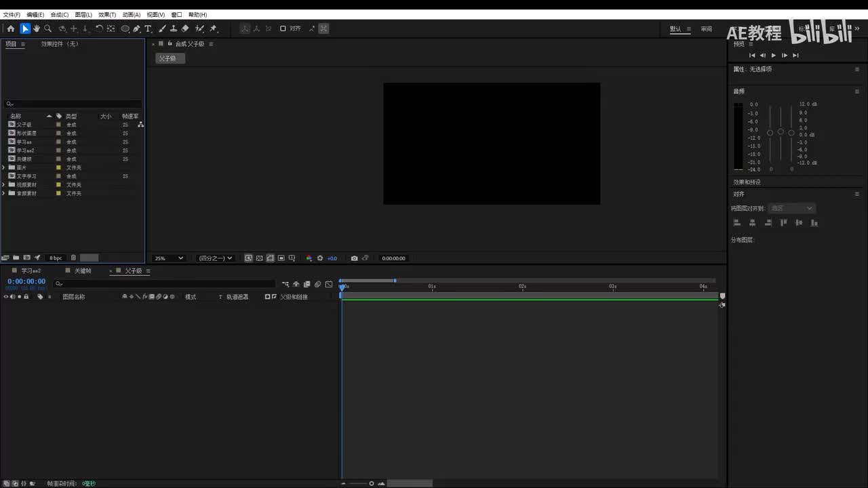Open the resolution (四分之一) dropdown

click(x=215, y=258)
